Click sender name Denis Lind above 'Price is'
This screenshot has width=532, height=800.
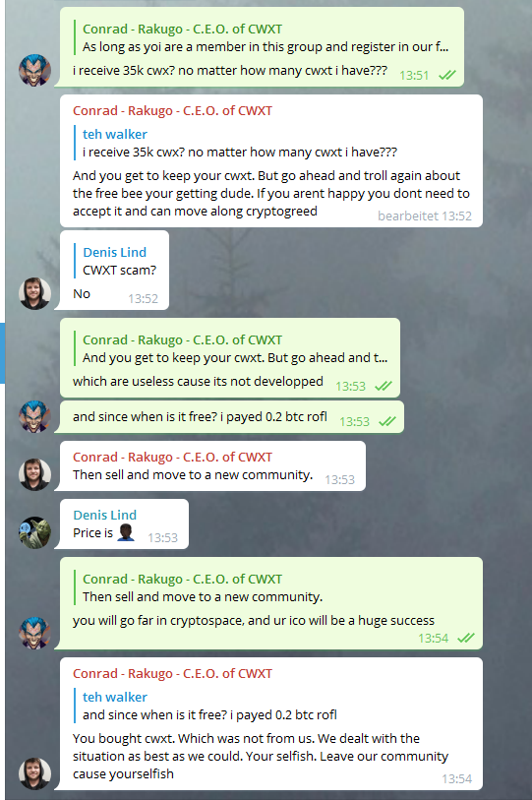[104, 515]
